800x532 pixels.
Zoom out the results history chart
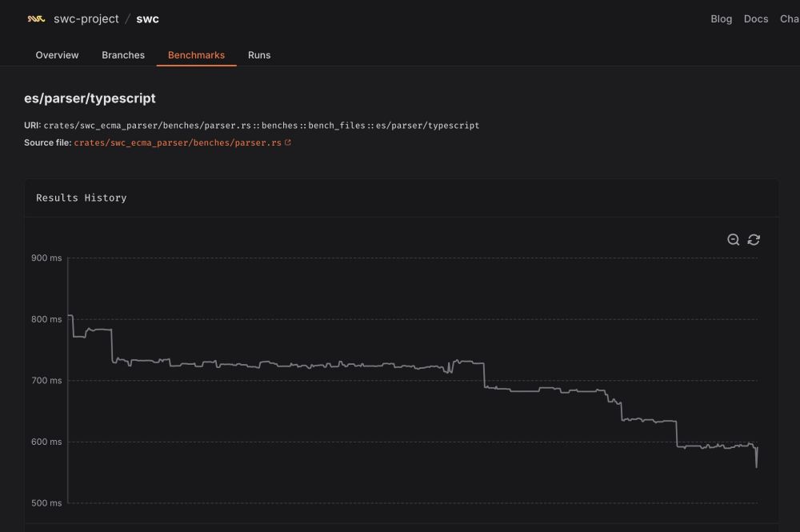pos(733,240)
